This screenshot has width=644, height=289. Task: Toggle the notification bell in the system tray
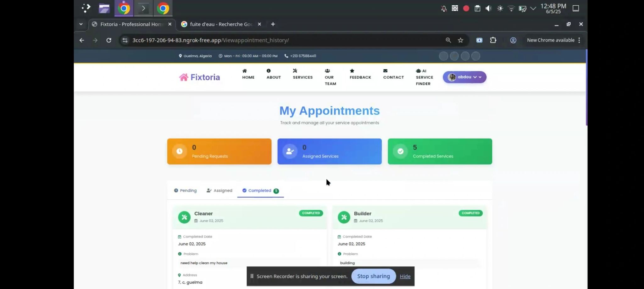pos(443,8)
